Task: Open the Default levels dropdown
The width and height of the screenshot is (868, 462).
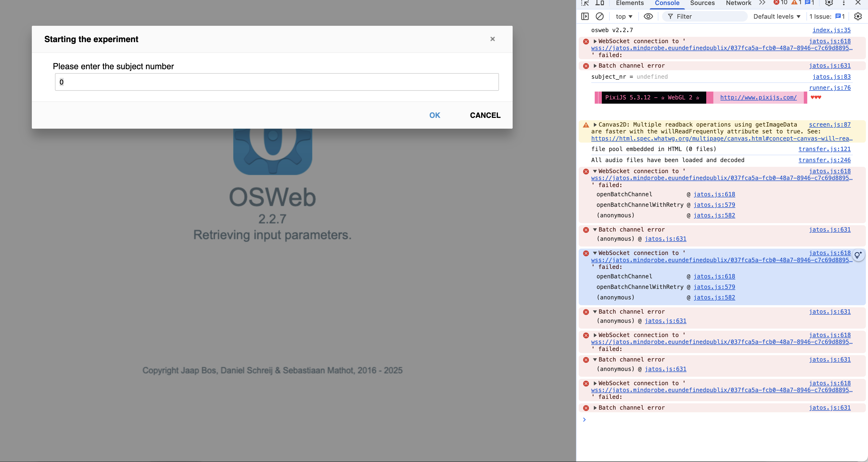Action: point(777,16)
